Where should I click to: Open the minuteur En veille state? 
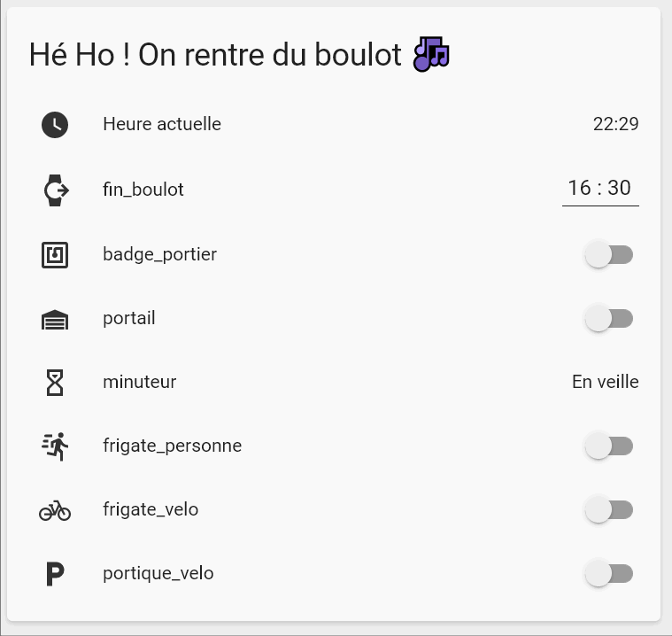coord(605,382)
